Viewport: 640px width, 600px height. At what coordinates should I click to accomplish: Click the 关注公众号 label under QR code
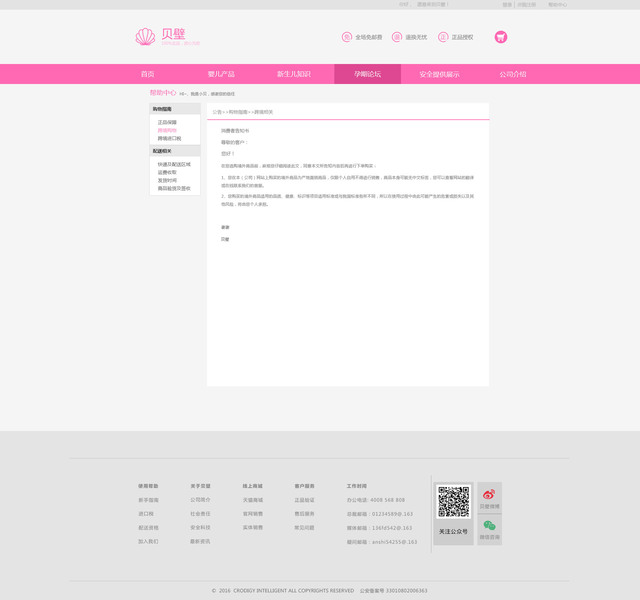(x=453, y=531)
